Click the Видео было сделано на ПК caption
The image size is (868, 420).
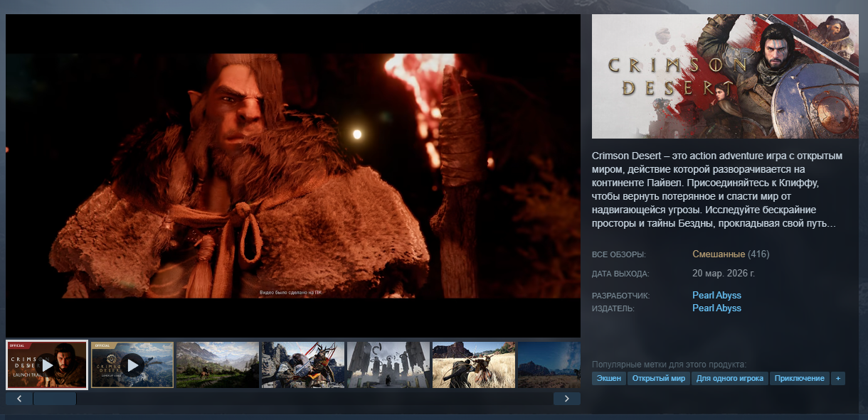(291, 293)
